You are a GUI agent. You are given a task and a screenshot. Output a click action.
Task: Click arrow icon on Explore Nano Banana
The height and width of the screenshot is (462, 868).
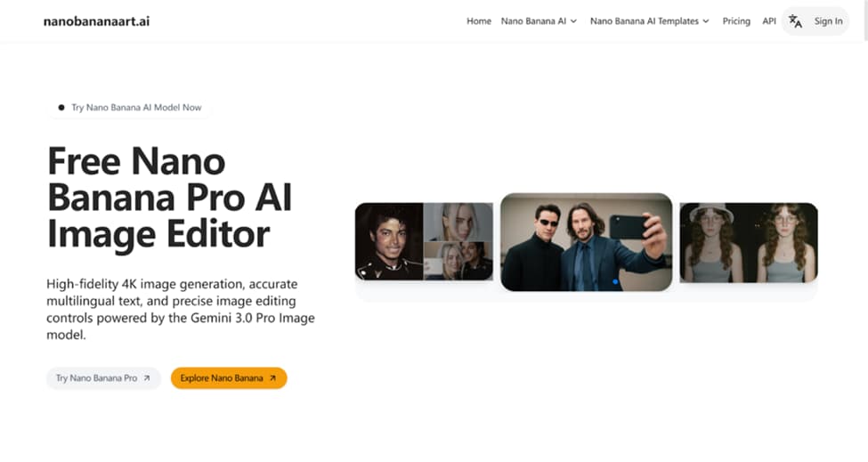[x=272, y=378]
